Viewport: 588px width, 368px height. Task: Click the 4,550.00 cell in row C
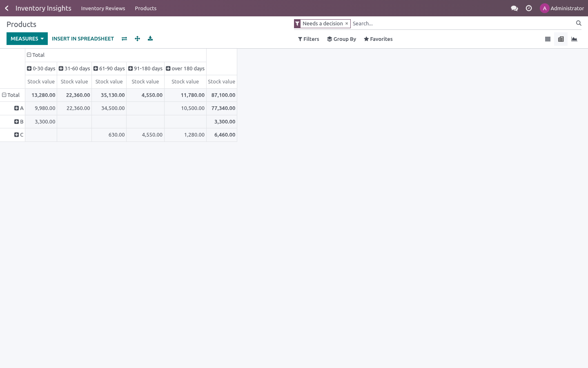[145, 135]
